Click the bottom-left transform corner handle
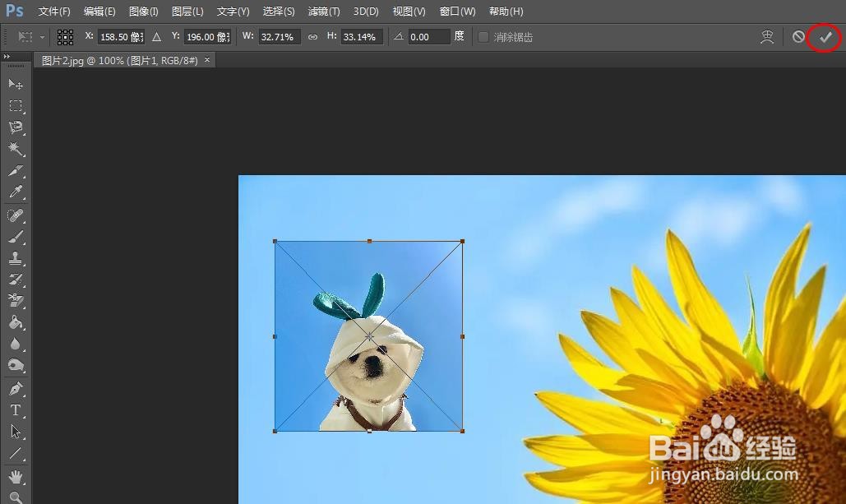 pos(275,431)
